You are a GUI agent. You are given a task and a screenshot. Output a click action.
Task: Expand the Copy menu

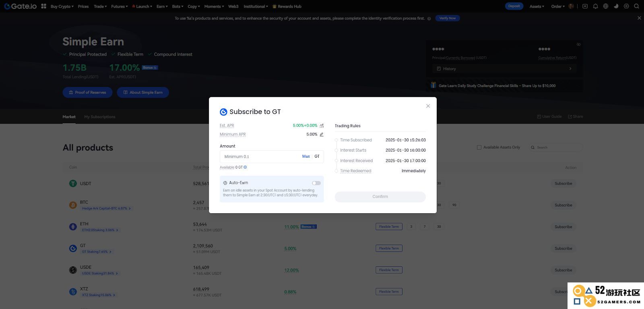point(194,6)
